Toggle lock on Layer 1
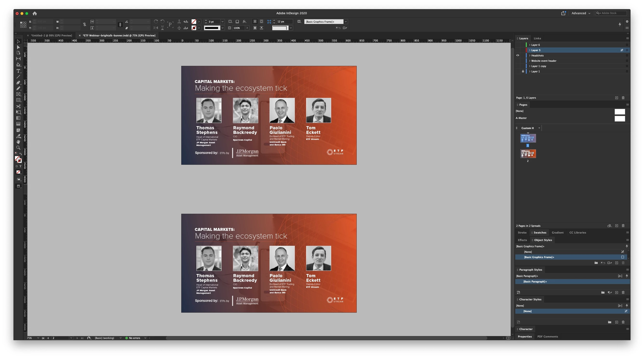Screen dimensions: 644x358 (523, 71)
